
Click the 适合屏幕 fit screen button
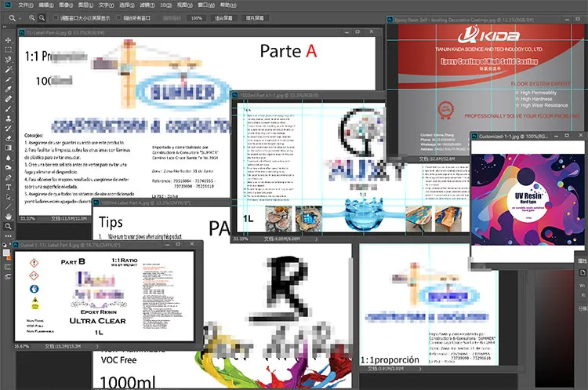(224, 17)
